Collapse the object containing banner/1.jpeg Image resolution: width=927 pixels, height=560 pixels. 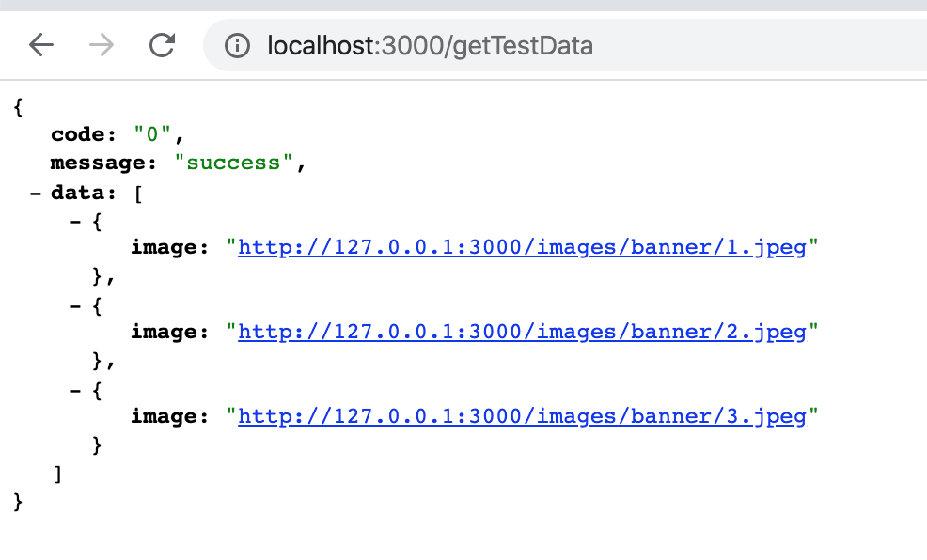click(x=75, y=222)
